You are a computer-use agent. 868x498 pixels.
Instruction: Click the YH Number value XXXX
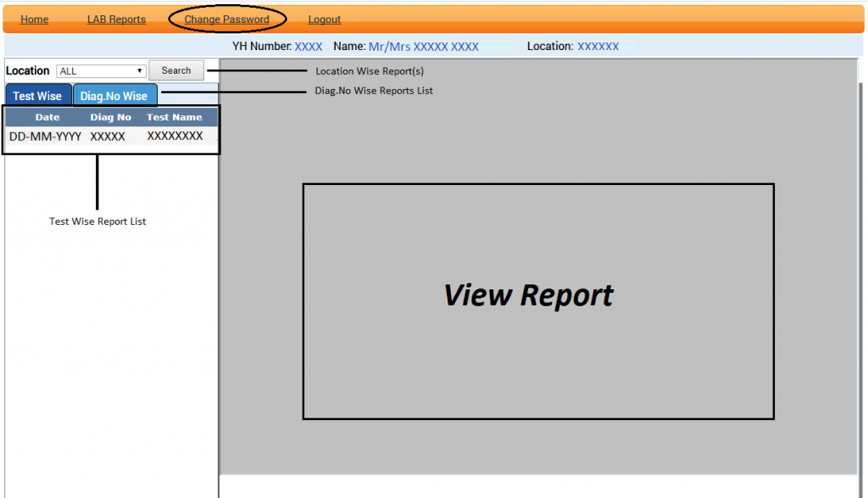[309, 47]
